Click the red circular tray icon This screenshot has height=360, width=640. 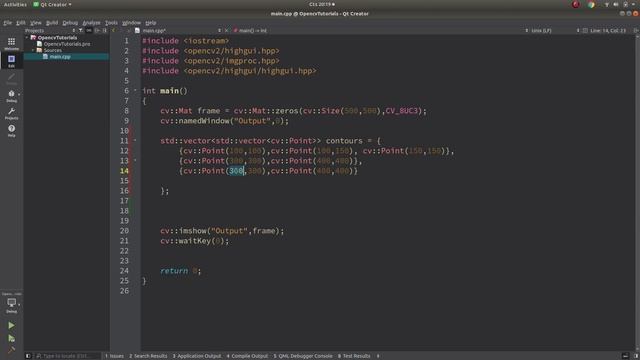point(576,4)
